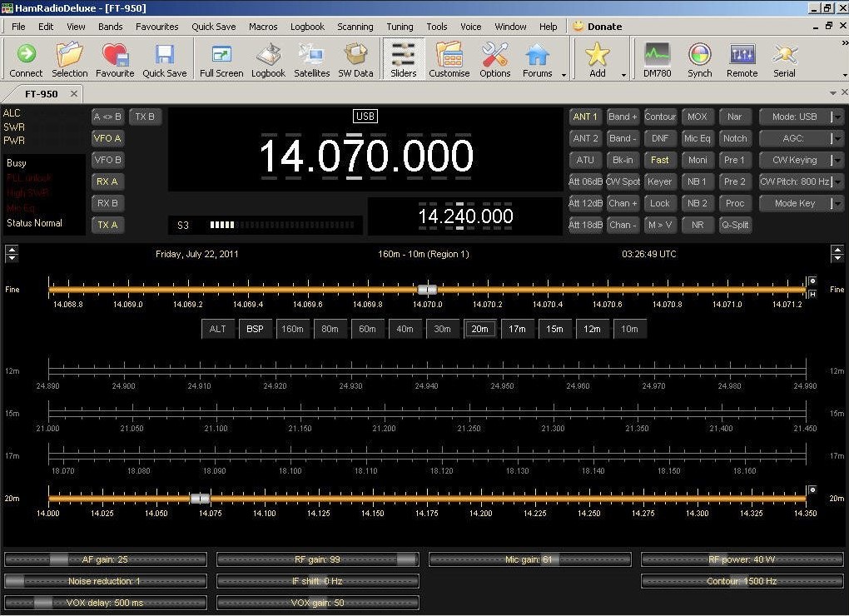Toggle the ATU tuner on
The width and height of the screenshot is (849, 616).
[x=585, y=160]
